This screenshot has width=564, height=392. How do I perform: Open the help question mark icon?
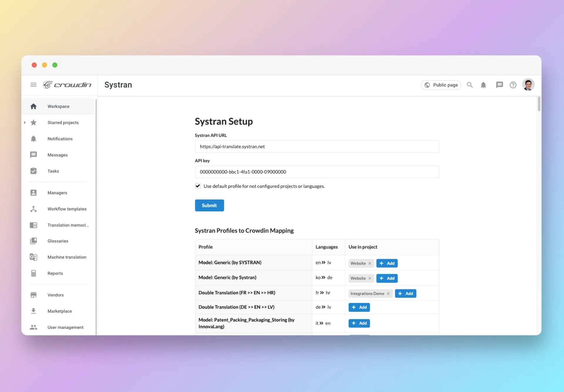coord(513,85)
